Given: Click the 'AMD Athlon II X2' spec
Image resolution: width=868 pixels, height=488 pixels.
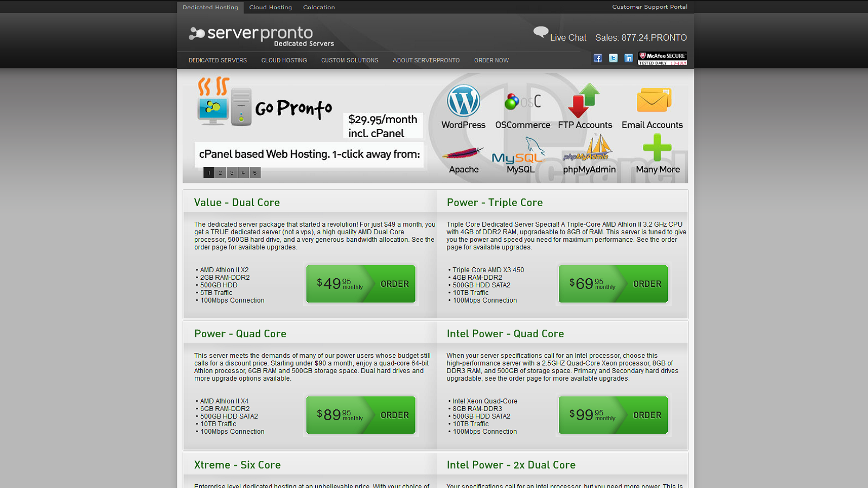Looking at the screenshot, I should click(224, 270).
